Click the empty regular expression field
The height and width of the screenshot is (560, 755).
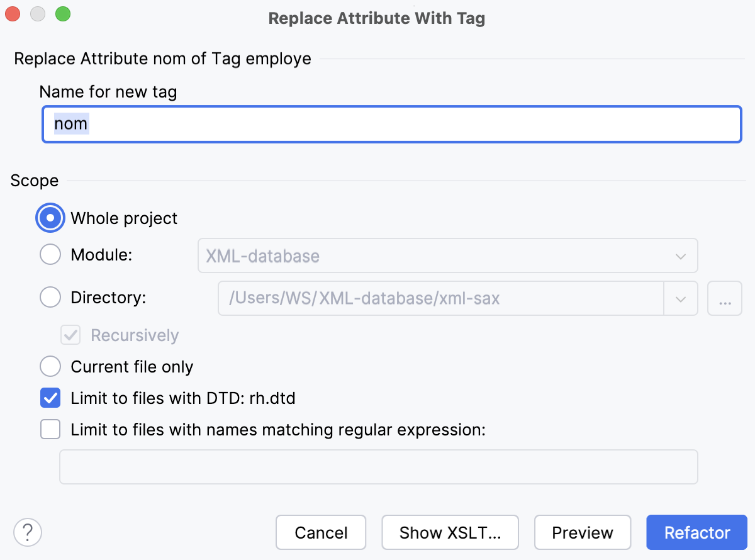pos(377,466)
